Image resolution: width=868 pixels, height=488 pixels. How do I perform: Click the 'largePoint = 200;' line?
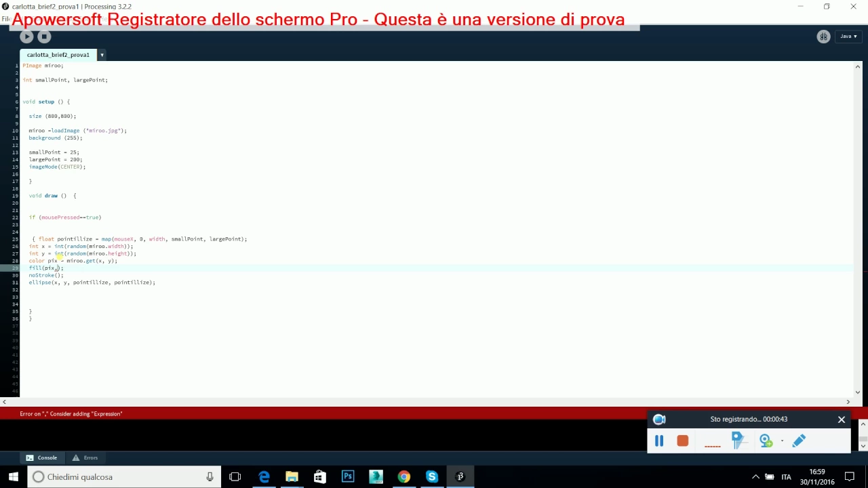pos(55,160)
